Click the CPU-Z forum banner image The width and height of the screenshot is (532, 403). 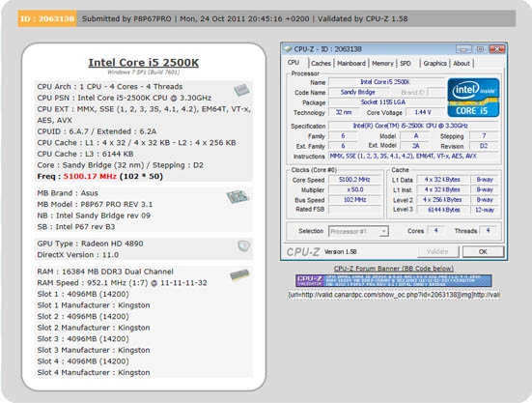(x=393, y=281)
